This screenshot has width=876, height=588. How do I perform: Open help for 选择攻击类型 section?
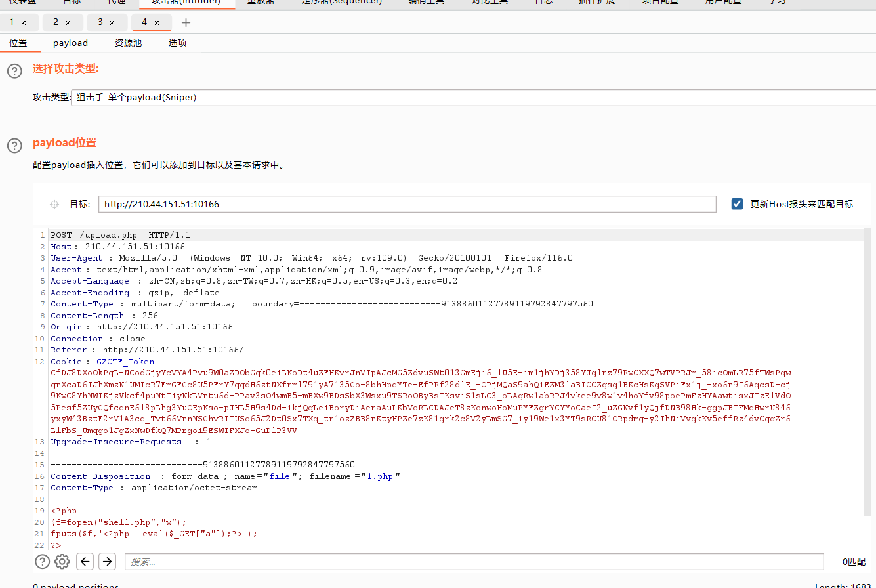click(14, 71)
